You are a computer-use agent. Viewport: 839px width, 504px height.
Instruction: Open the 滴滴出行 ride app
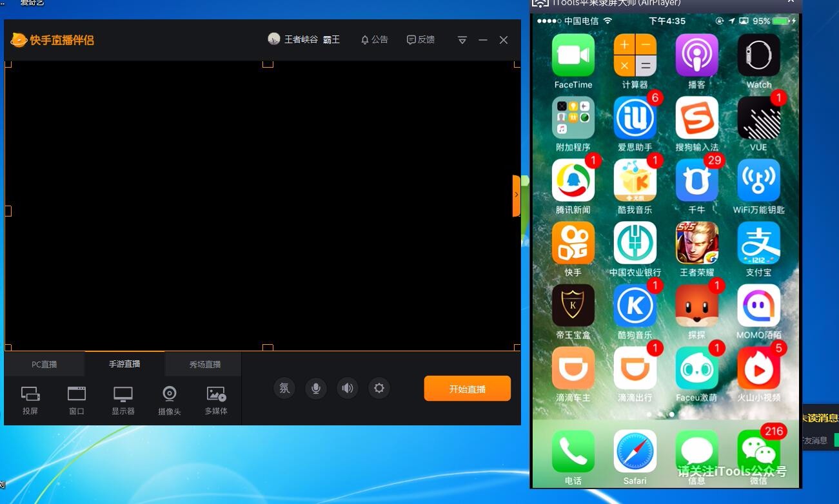click(x=635, y=368)
